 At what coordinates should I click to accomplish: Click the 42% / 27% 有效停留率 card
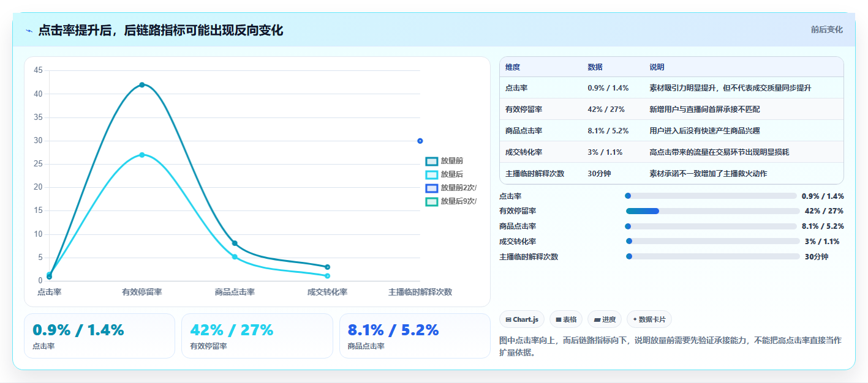[257, 336]
